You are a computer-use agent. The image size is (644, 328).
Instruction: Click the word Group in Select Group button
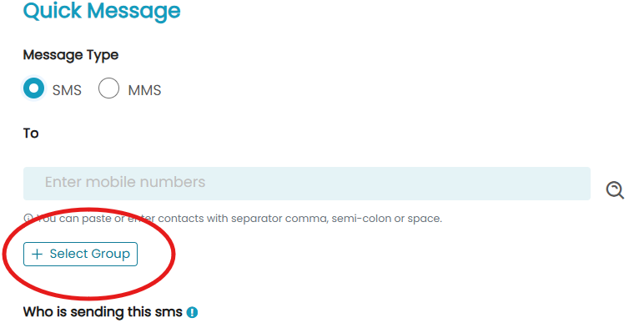click(110, 255)
